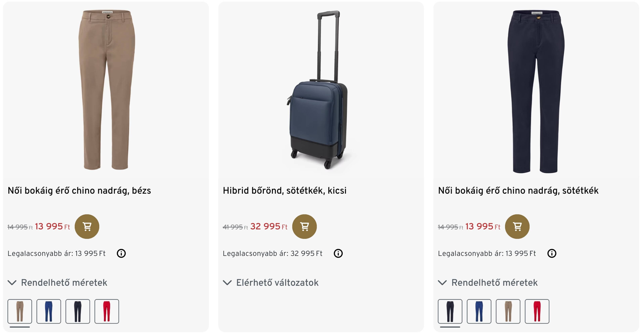Open lowest price info for dark blue trousers
This screenshot has height=336, width=644.
[x=551, y=254]
